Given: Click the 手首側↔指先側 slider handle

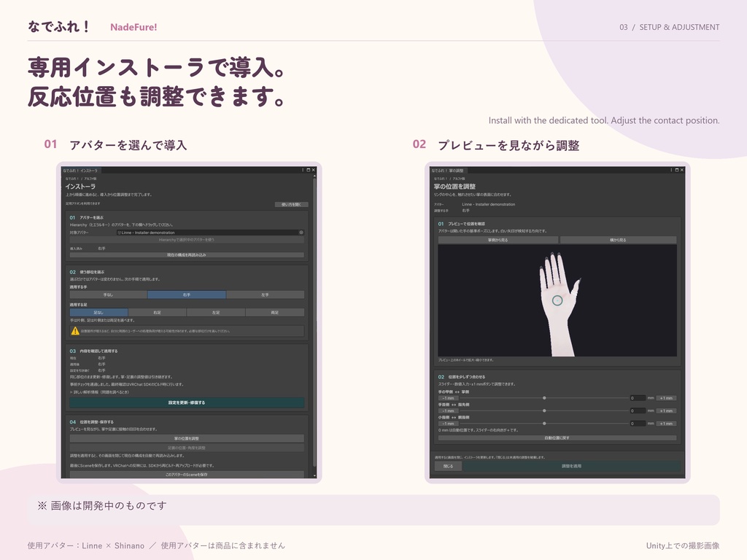Looking at the screenshot, I should point(544,411).
